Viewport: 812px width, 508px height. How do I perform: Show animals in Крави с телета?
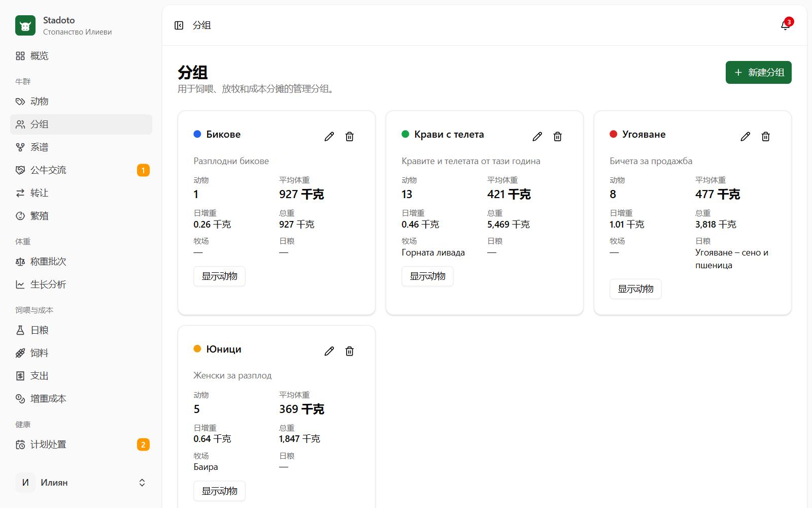point(427,276)
